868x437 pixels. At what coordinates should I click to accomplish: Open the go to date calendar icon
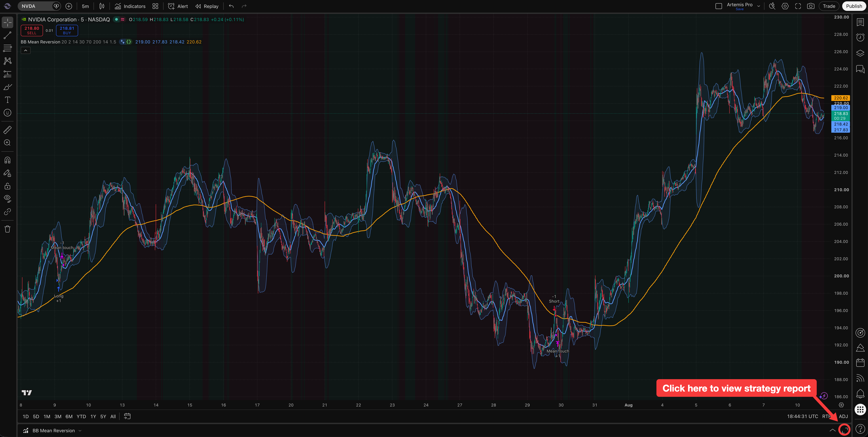click(x=127, y=416)
